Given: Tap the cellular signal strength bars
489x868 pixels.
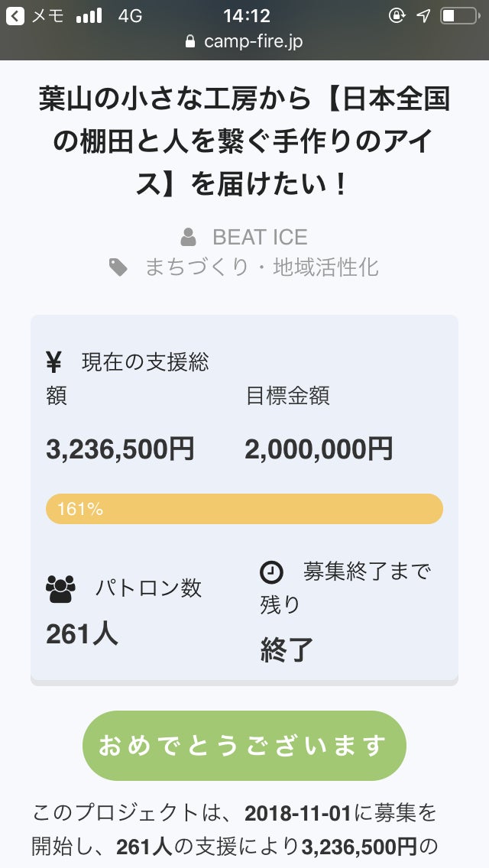Looking at the screenshot, I should click(89, 15).
